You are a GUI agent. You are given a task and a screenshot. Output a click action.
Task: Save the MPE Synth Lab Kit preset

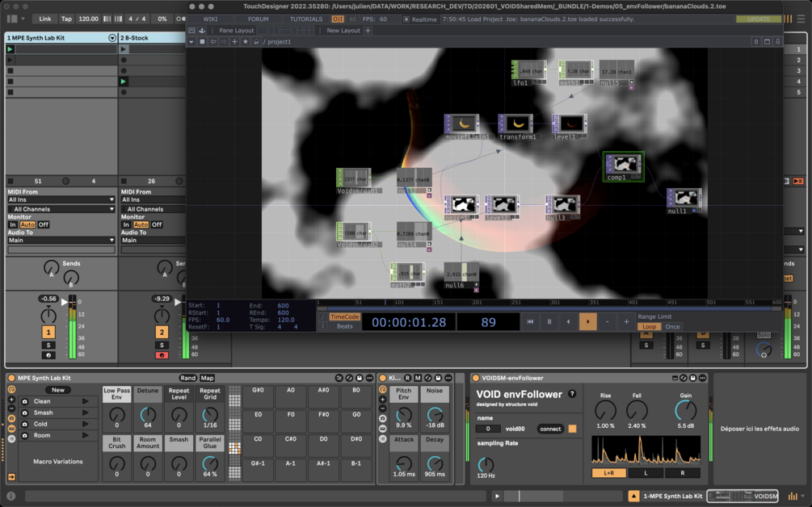[x=360, y=378]
